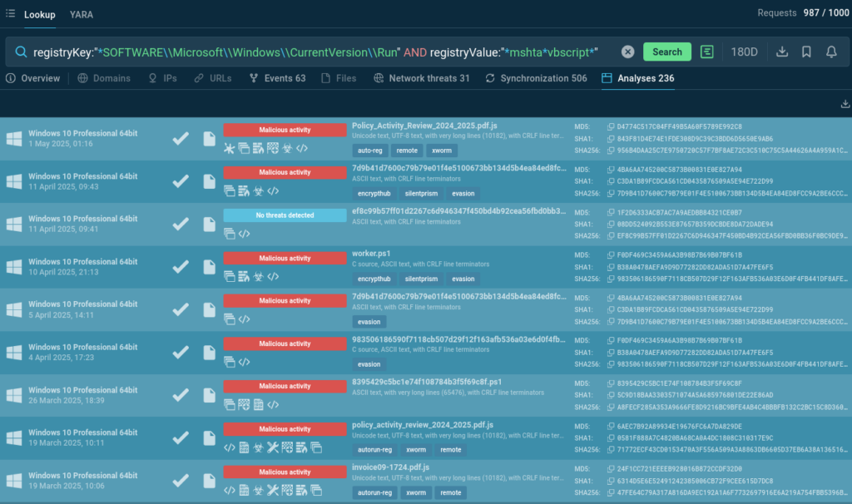The image size is (852, 504).
Task: Open the 180D time range selector
Action: [744, 52]
